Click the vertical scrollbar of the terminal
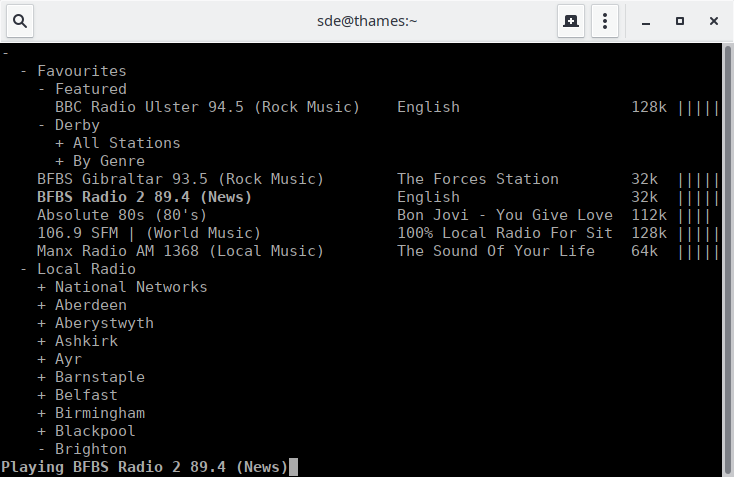 (x=728, y=260)
